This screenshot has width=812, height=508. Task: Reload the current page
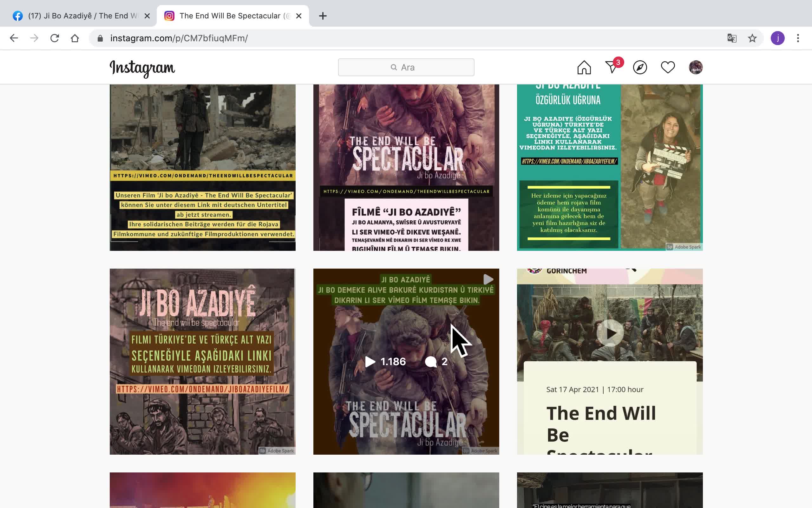55,38
